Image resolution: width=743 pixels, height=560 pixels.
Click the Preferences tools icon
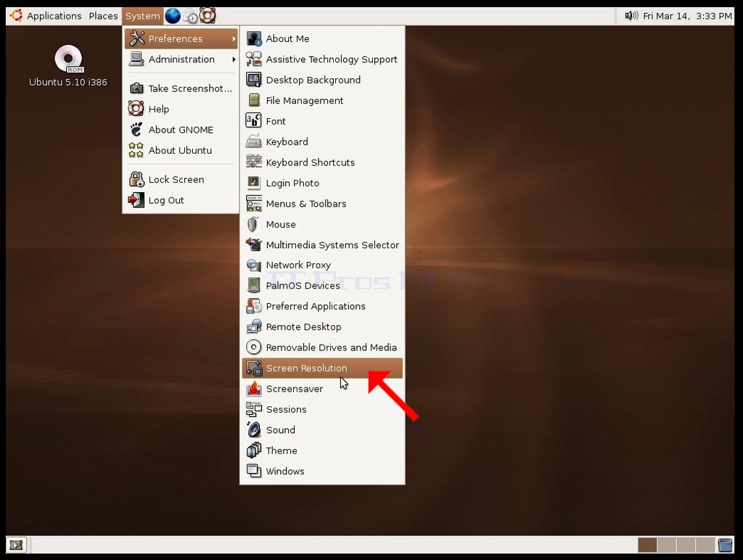(x=136, y=38)
